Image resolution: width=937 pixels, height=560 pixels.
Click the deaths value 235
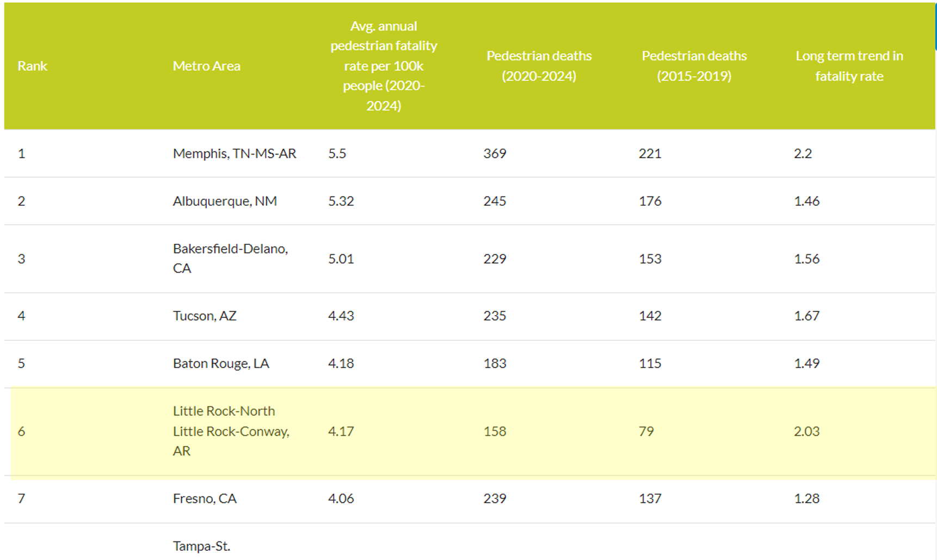[x=495, y=316]
